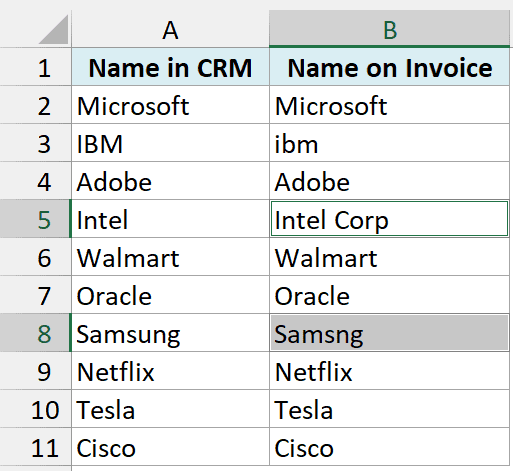513x471 pixels.
Task: Select row 5 header
Action: (x=35, y=219)
